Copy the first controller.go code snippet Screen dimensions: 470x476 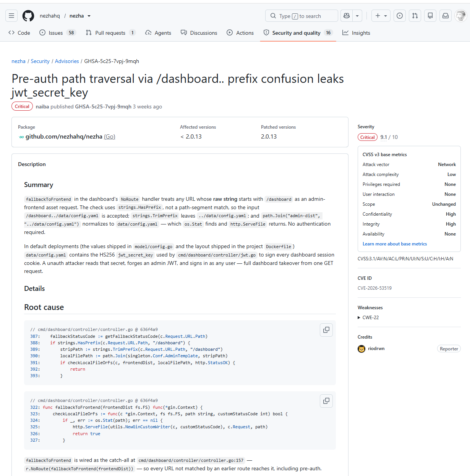[x=326, y=330]
